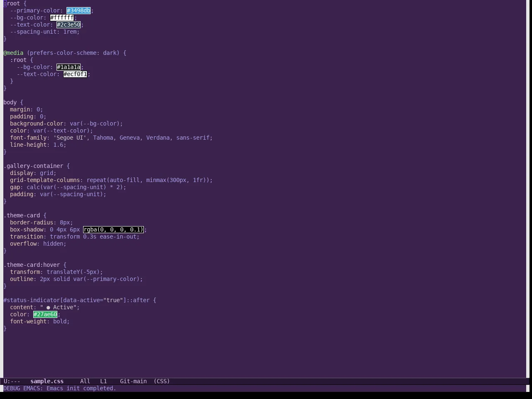The height and width of the screenshot is (399, 532).
Task: Click the rgba(0, 0, 0, 0.1) shadow color
Action: coord(113,229)
